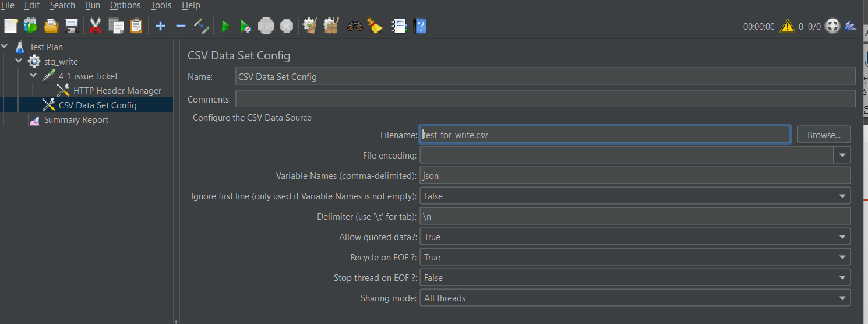Click the Cut scissors icon
Image resolution: width=868 pixels, height=324 pixels.
pos(96,26)
